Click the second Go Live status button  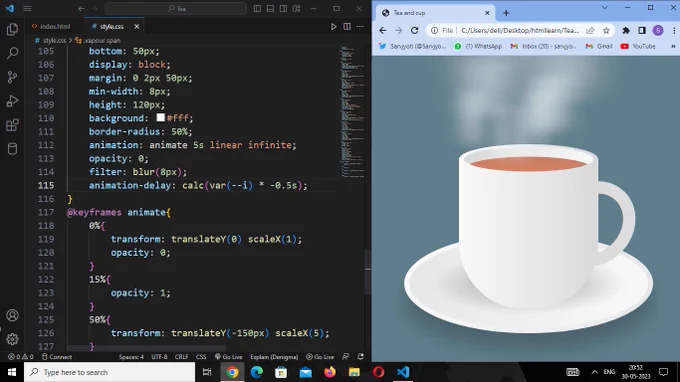coord(320,357)
